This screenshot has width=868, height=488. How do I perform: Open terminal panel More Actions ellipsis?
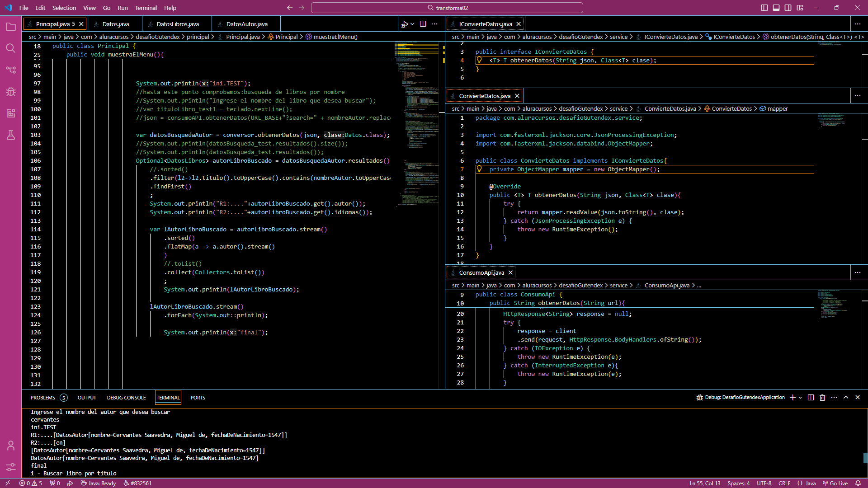834,398
